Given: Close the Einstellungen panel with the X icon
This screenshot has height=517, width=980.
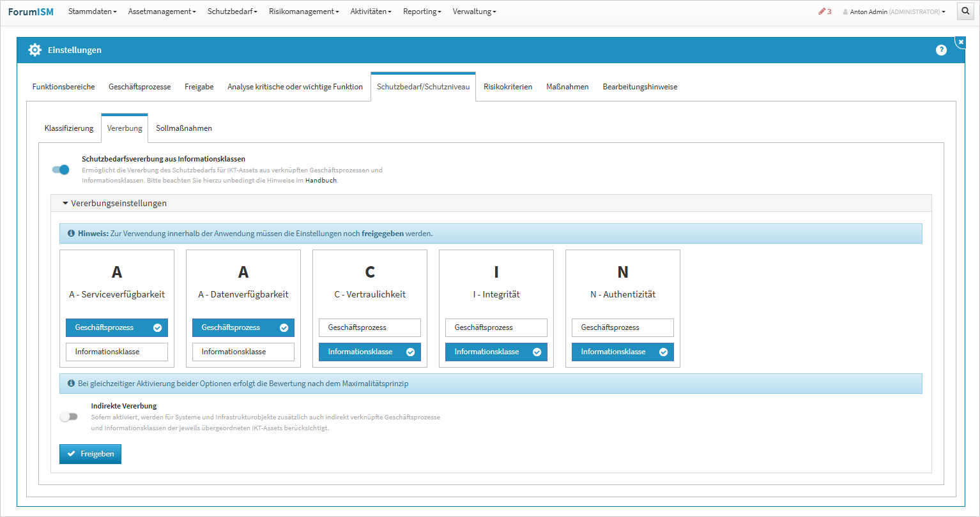Looking at the screenshot, I should coord(961,42).
